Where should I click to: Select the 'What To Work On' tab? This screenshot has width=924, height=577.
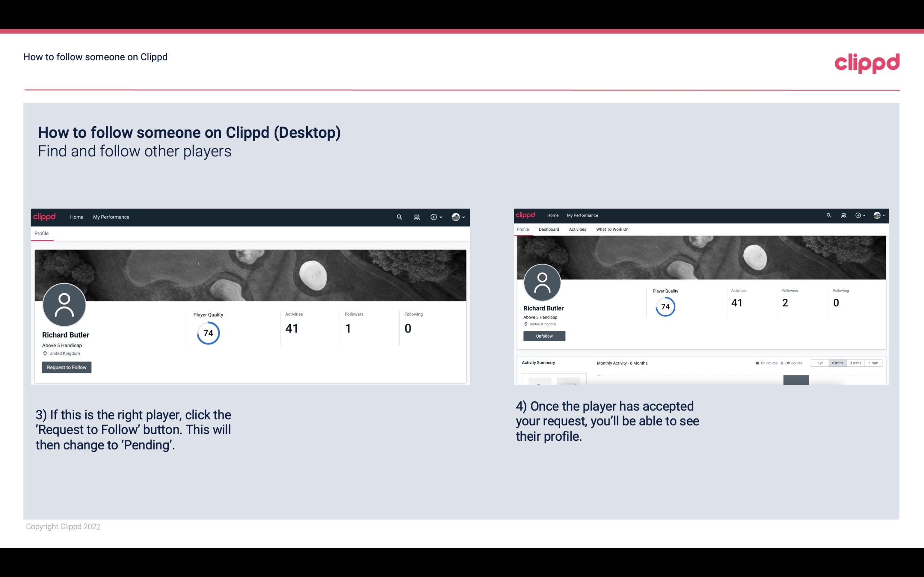coord(612,229)
